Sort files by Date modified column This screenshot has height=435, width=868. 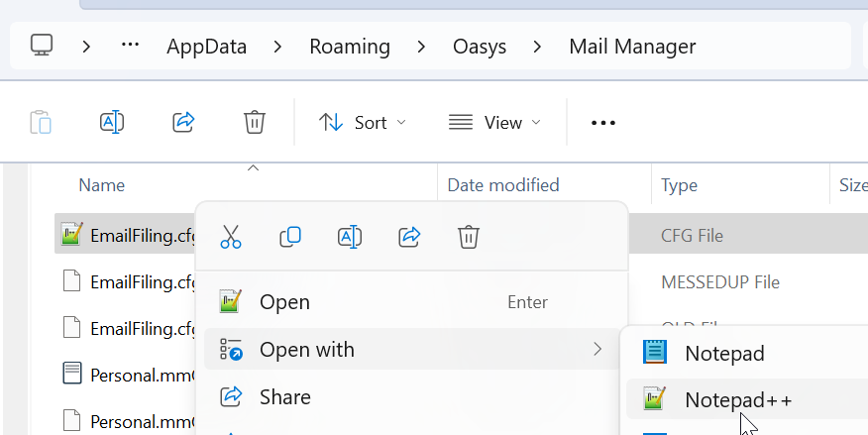tap(503, 185)
